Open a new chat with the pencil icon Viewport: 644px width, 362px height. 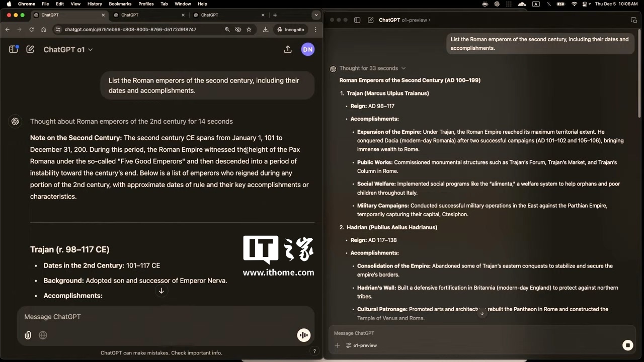[x=30, y=49]
